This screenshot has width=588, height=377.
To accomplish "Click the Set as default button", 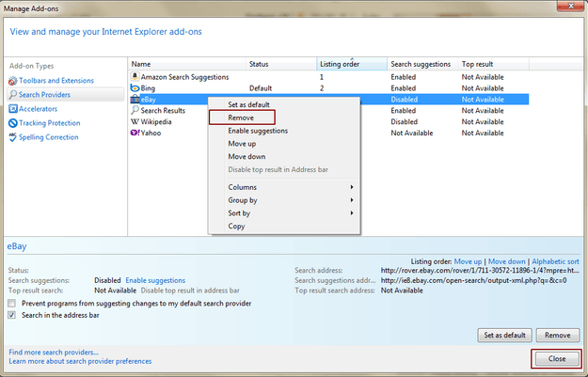I will tap(504, 335).
